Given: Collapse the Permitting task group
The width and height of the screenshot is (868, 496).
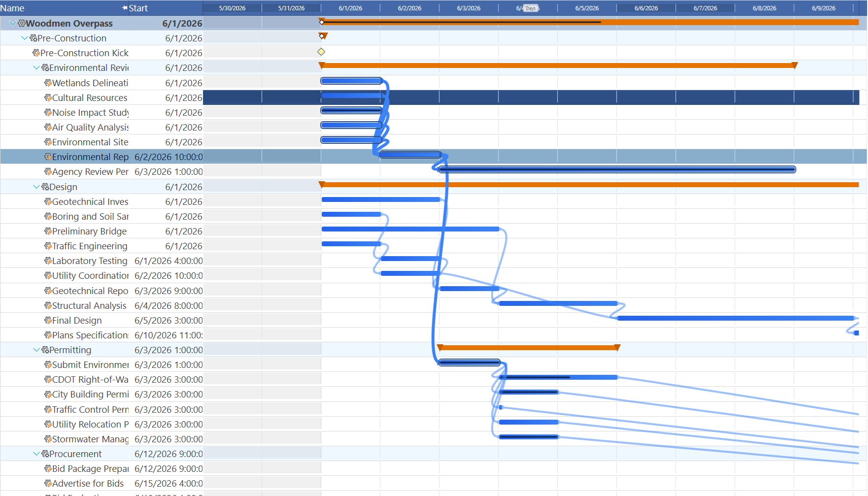Looking at the screenshot, I should [x=36, y=350].
